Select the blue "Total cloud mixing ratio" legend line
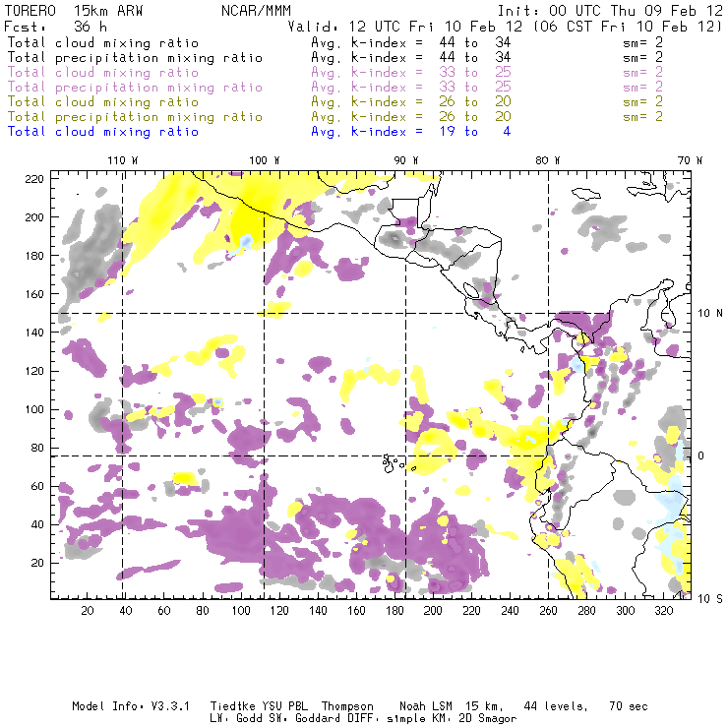Screen dimensions: 728x728 (103, 132)
